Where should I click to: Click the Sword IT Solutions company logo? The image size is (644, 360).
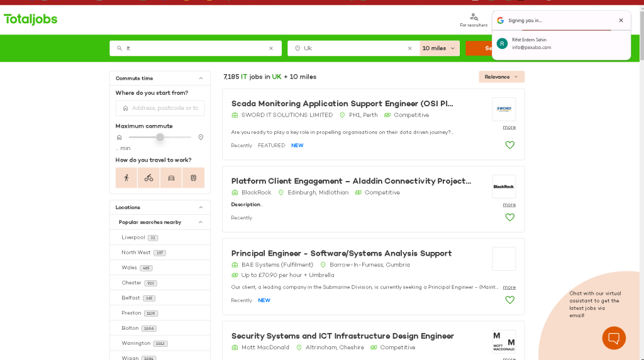tap(504, 109)
